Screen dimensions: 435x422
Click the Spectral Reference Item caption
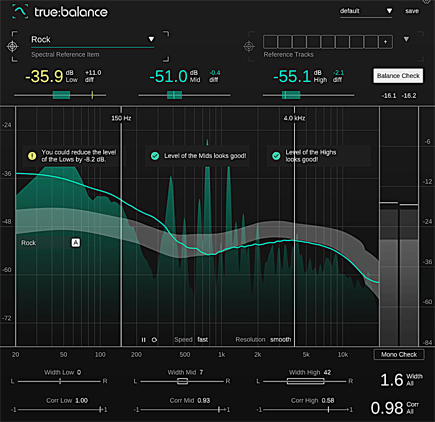tap(65, 55)
